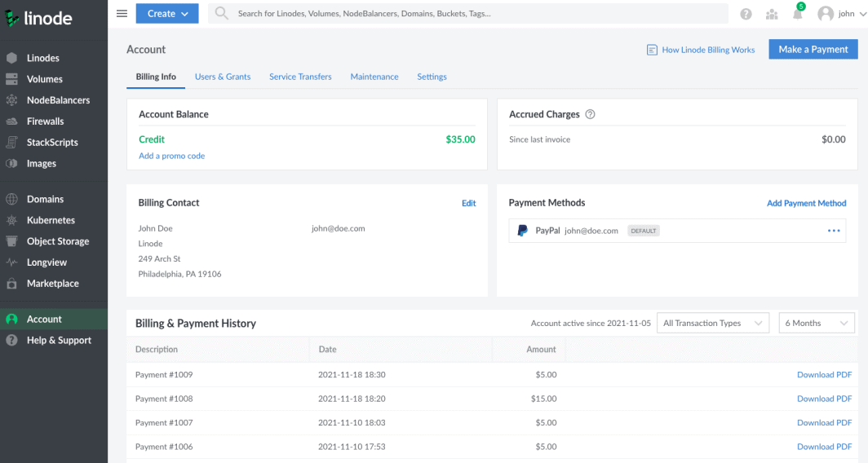Open the john user profile menu
The image size is (868, 463).
pos(838,14)
